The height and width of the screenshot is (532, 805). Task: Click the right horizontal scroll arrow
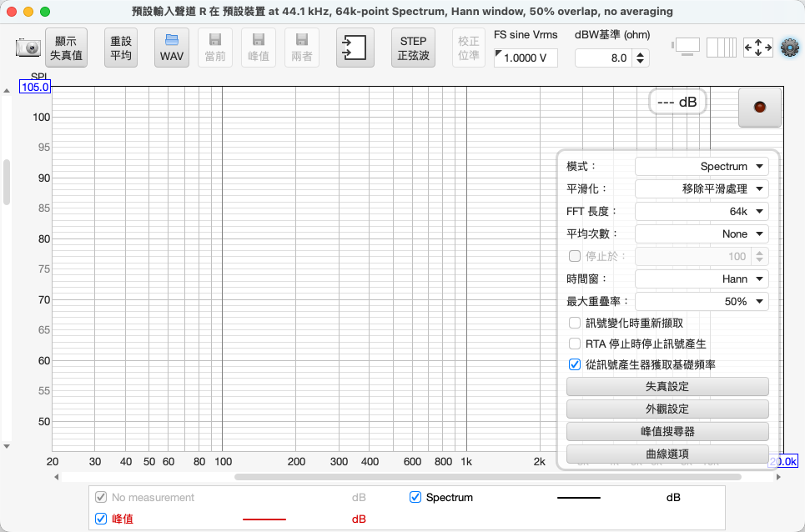(778, 477)
